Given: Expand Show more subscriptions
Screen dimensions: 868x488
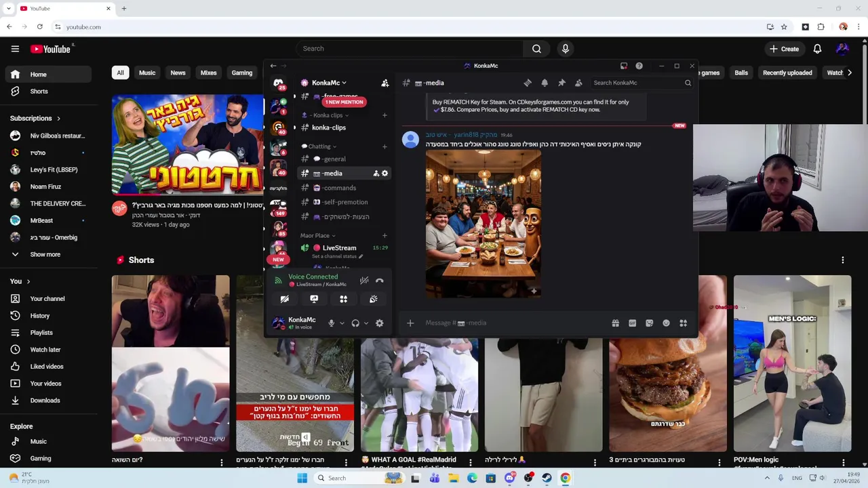Looking at the screenshot, I should click(45, 255).
